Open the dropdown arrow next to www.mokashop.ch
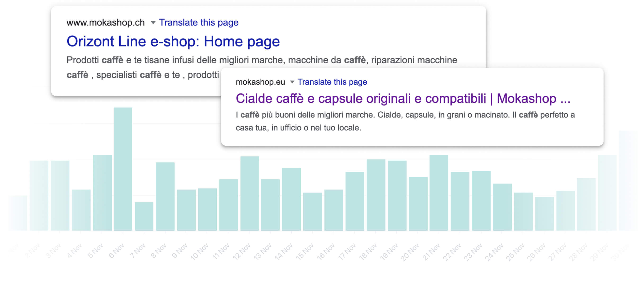This screenshot has width=644, height=281. coord(153,23)
